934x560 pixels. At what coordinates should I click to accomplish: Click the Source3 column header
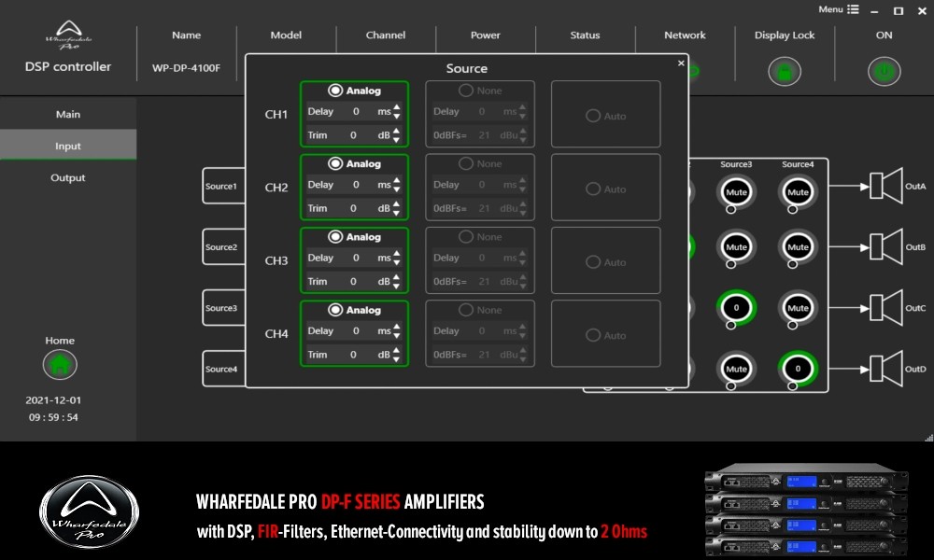click(736, 164)
